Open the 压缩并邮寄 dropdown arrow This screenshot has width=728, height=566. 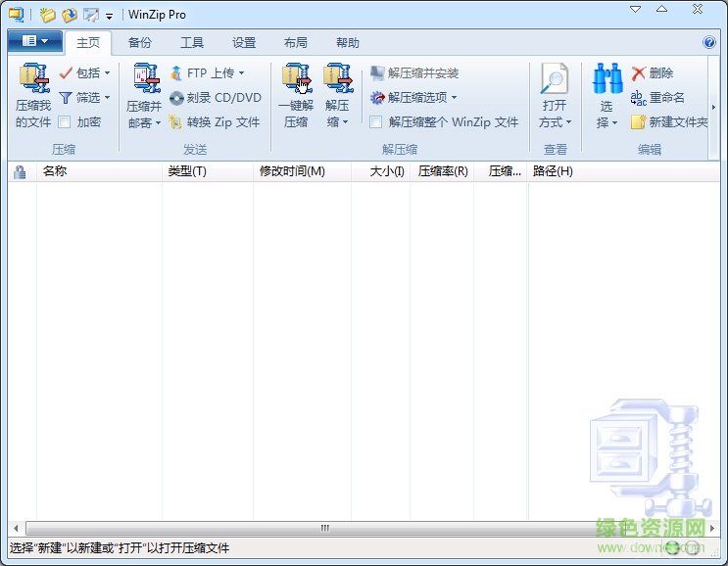click(x=158, y=123)
